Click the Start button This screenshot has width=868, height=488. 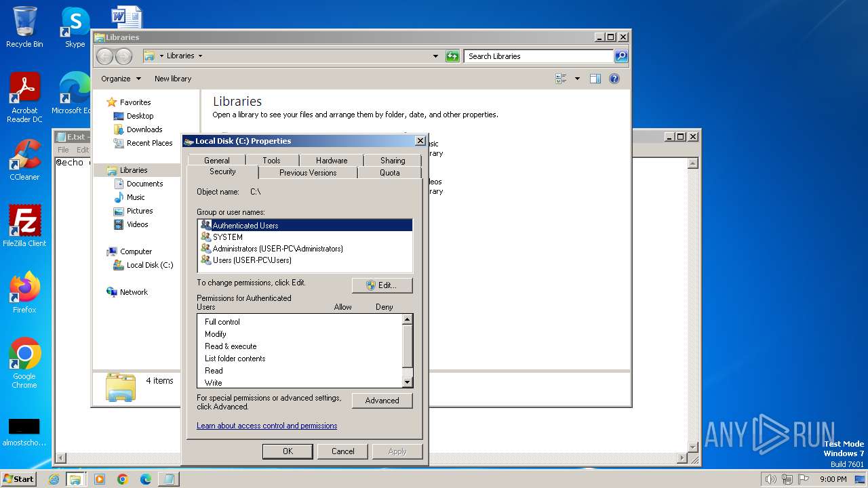[19, 479]
